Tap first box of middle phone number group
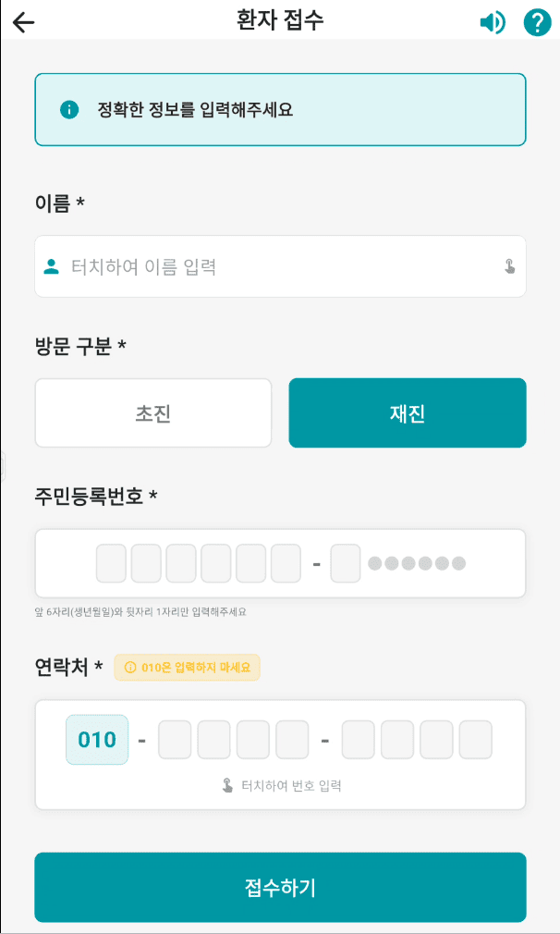Image resolution: width=560 pixels, height=934 pixels. click(175, 740)
